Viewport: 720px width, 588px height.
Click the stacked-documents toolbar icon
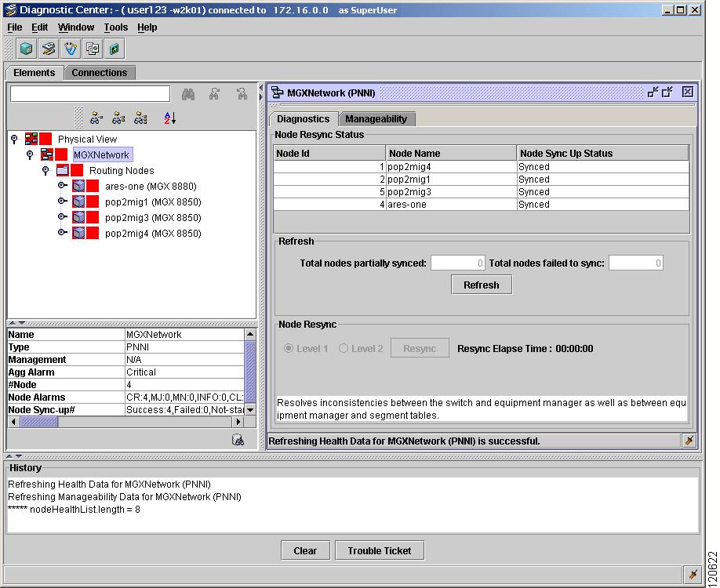[93, 49]
